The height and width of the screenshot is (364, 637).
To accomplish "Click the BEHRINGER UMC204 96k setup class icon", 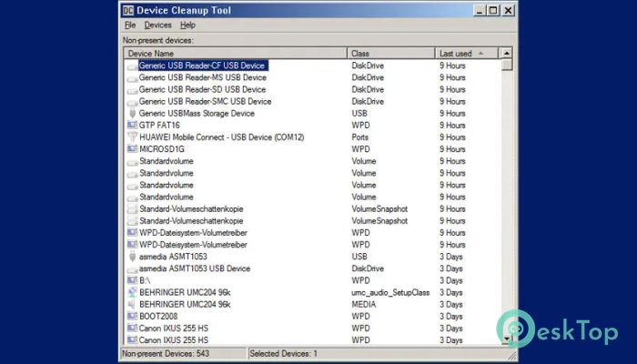I will point(133,292).
